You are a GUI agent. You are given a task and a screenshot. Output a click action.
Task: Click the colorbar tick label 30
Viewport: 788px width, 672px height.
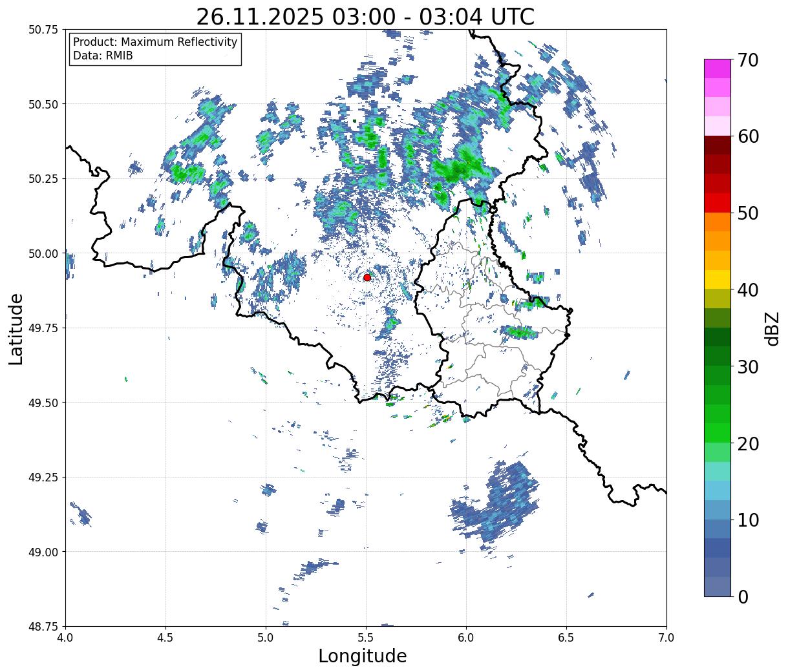pyautogui.click(x=748, y=366)
